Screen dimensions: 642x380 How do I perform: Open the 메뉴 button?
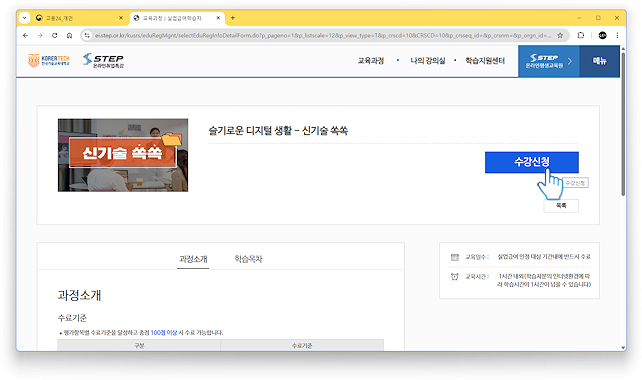tap(599, 61)
